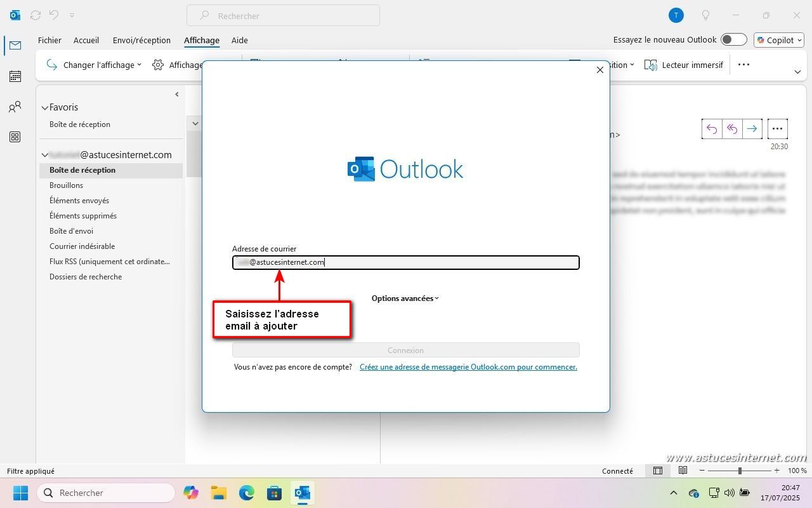Image resolution: width=812 pixels, height=508 pixels.
Task: Toggle Essayez le nouveau Outlook switch
Action: (x=734, y=39)
